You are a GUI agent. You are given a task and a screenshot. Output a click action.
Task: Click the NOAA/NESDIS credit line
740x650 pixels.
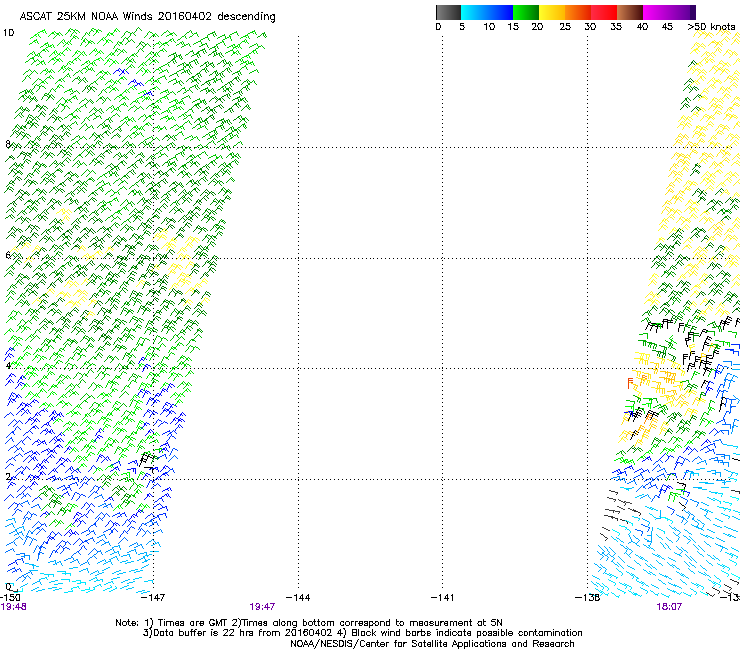click(432, 644)
